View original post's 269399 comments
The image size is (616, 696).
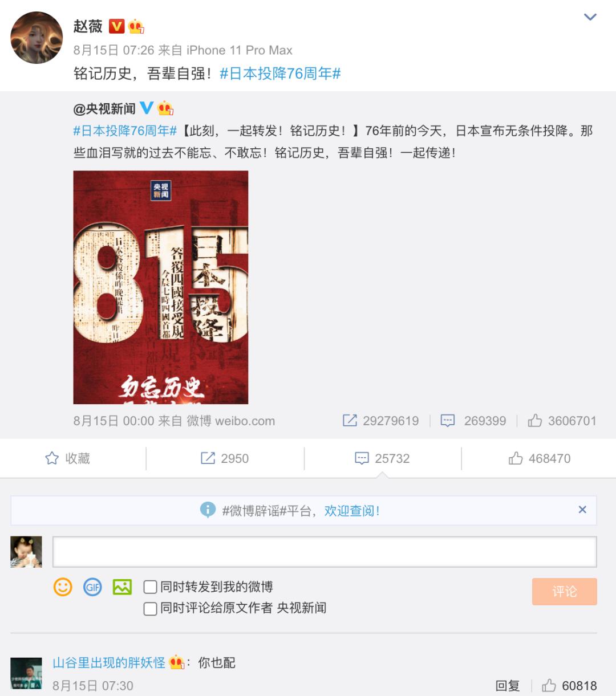point(473,421)
